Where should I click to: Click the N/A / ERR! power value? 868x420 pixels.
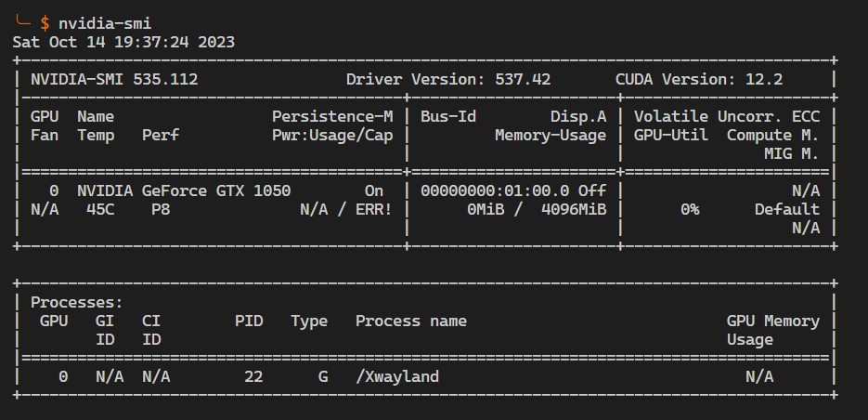pyautogui.click(x=346, y=209)
